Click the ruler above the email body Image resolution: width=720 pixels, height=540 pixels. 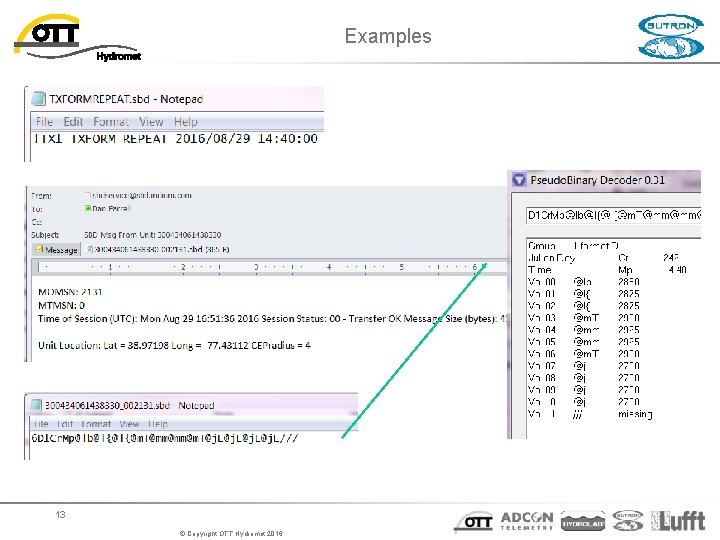tap(271, 267)
